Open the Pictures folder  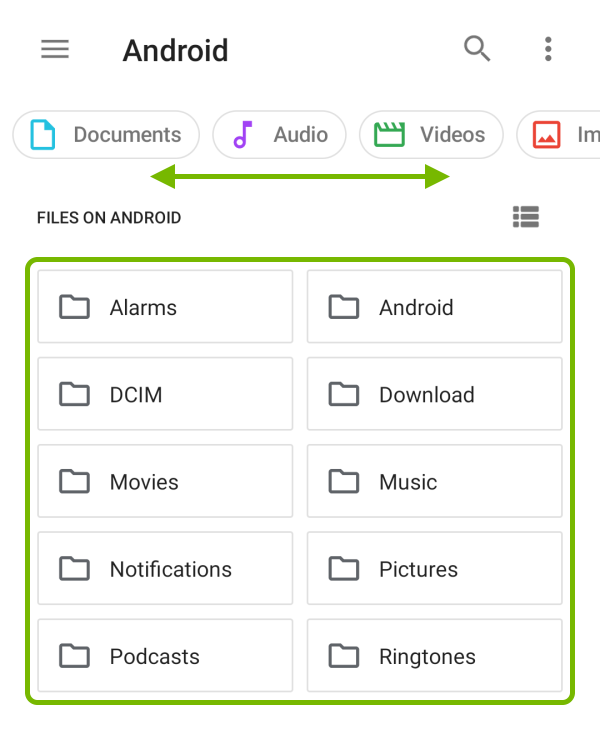435,568
